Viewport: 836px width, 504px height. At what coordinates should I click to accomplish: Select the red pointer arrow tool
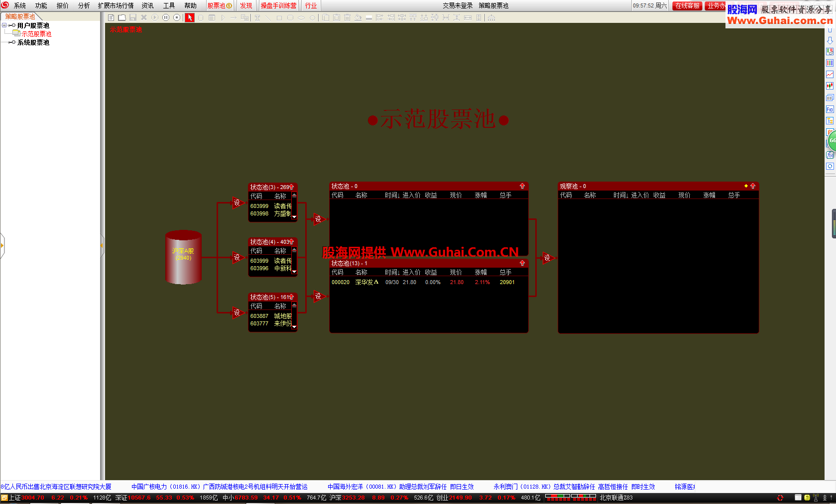190,17
